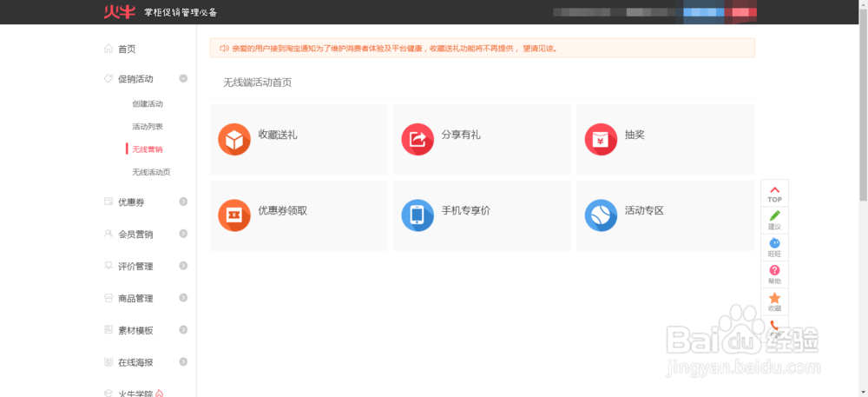Expand the 会员营销 menu arrow
The width and height of the screenshot is (868, 397).
pos(183,234)
